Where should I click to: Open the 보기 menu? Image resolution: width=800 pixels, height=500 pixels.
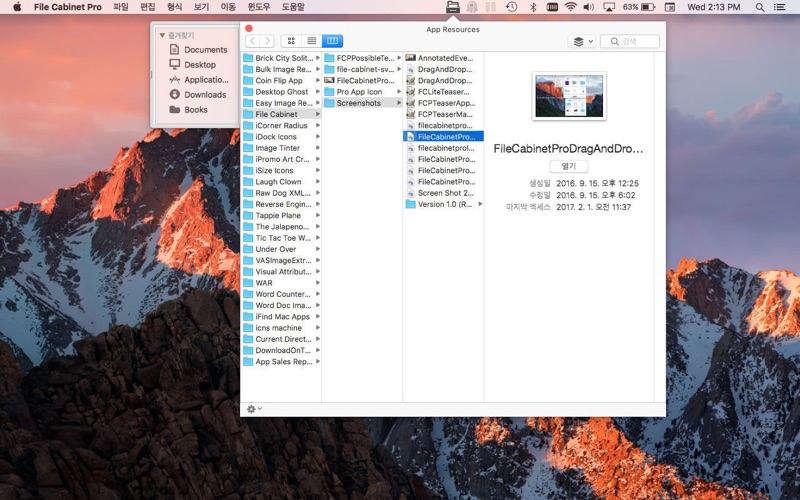(202, 7)
